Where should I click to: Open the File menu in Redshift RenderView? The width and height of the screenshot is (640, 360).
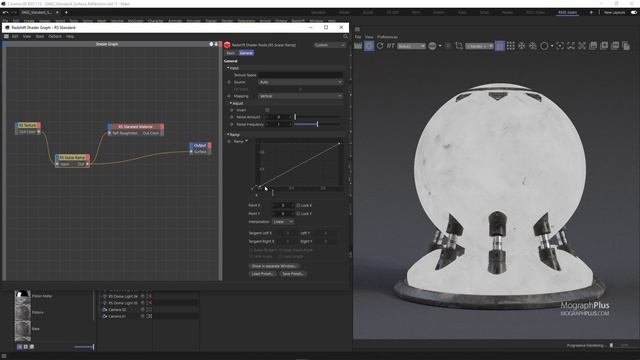pyautogui.click(x=358, y=37)
